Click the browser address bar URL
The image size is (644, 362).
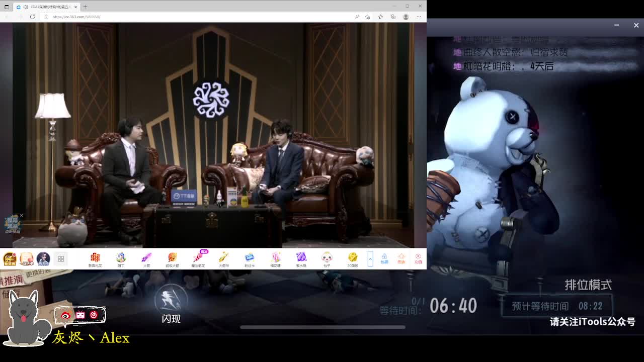[76, 17]
